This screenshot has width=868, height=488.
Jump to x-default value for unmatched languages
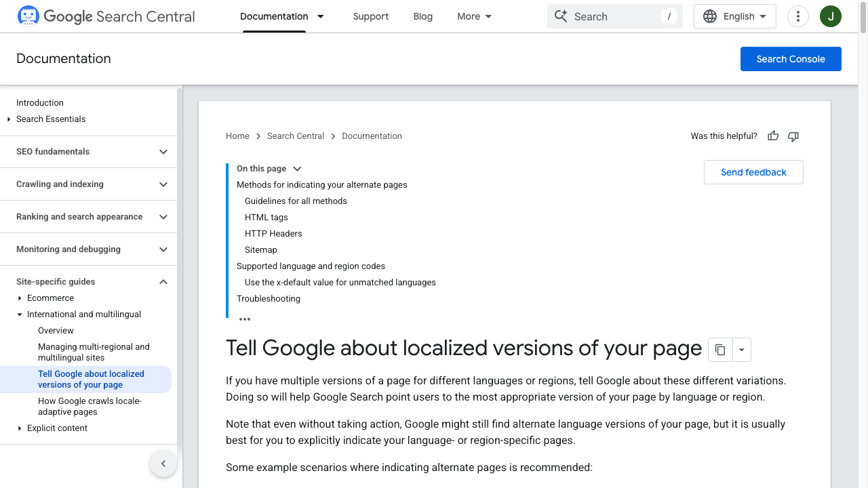[x=340, y=283]
